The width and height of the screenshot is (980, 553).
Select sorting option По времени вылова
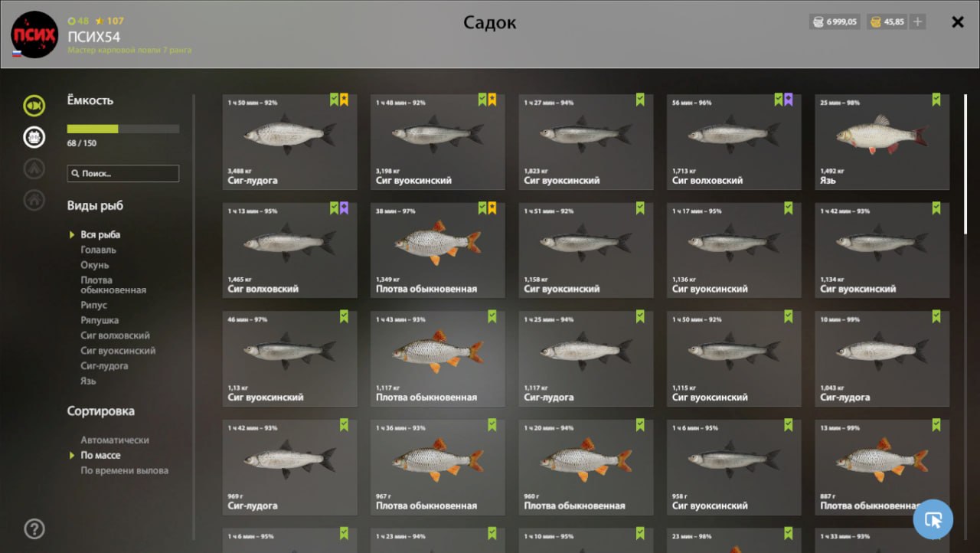click(124, 470)
